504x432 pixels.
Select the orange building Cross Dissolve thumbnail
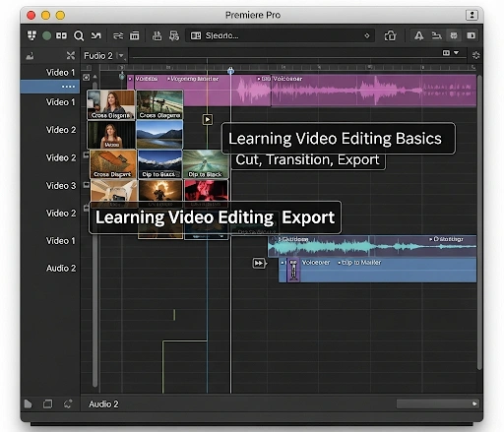click(112, 164)
